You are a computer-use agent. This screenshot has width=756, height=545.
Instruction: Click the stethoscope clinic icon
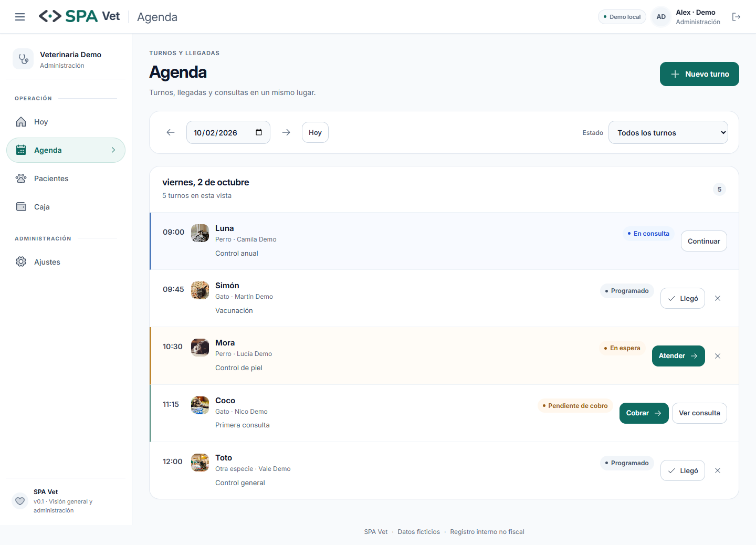click(x=23, y=59)
